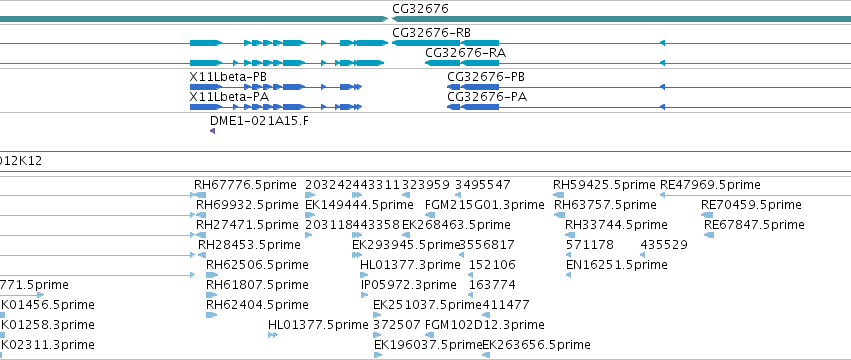
Task: Select the EK268463.5prime label
Action: tap(456, 225)
